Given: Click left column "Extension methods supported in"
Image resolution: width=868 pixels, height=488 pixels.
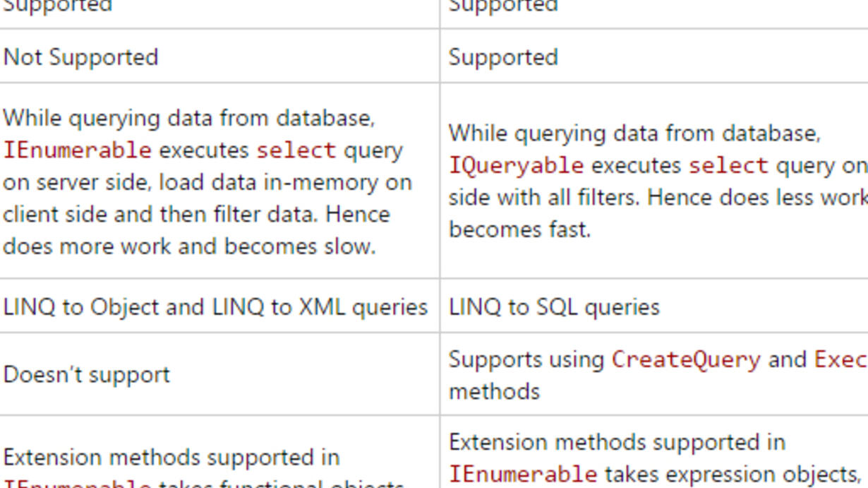Looking at the screenshot, I should 171,458.
